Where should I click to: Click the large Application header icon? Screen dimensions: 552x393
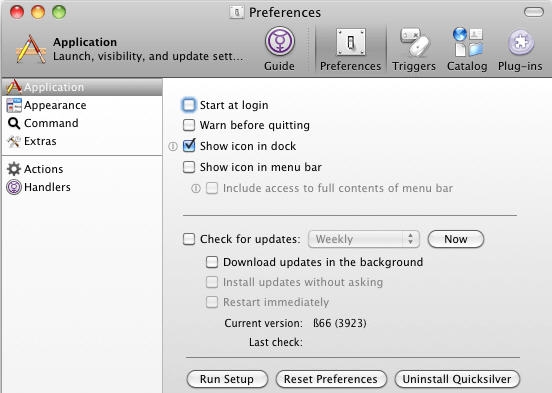click(x=31, y=49)
